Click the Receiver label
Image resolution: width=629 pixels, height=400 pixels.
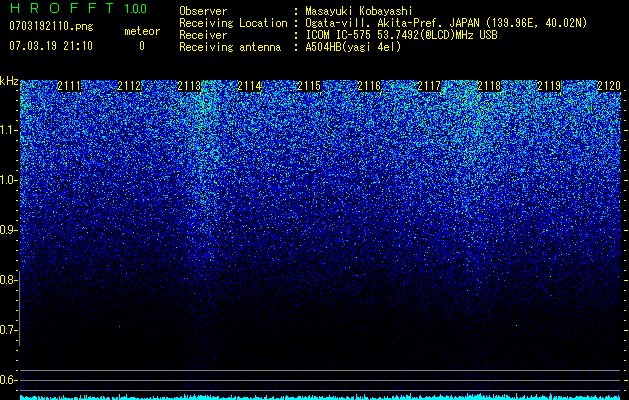[x=203, y=35]
